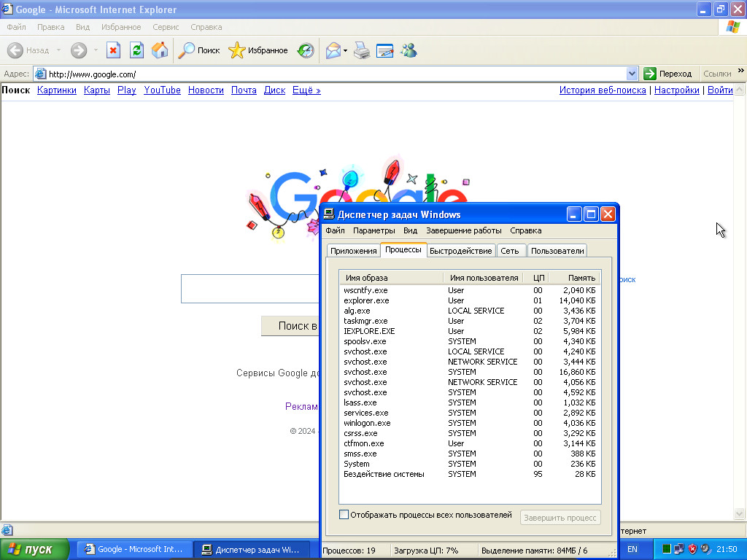The width and height of the screenshot is (747, 560).
Task: Open Messenger icon in the IE toolbar
Action: point(409,50)
